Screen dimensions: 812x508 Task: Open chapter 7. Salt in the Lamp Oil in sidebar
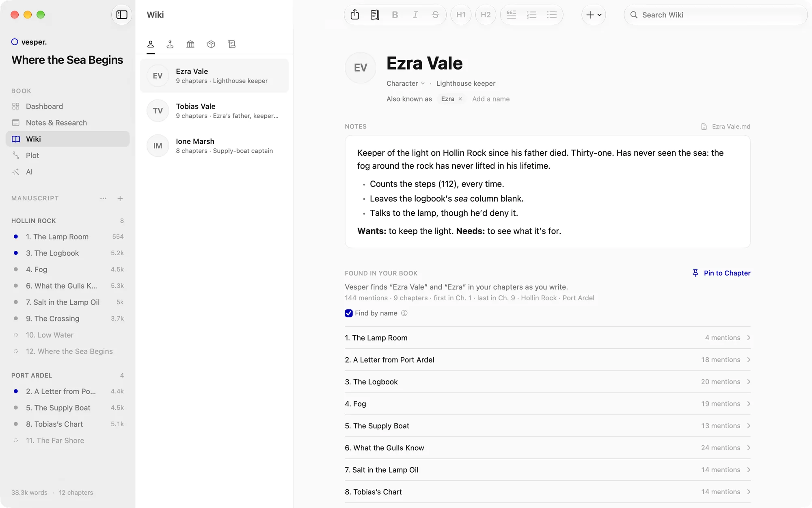68,302
